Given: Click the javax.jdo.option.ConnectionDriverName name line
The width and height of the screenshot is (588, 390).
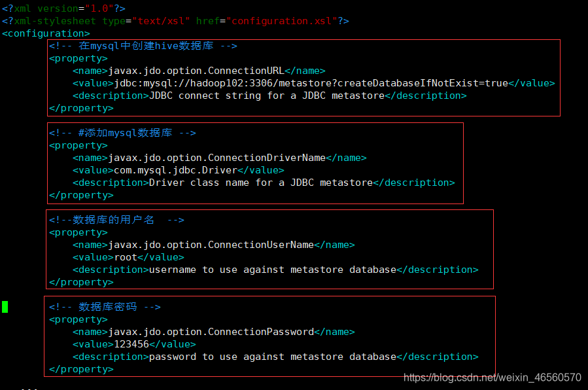Looking at the screenshot, I should [x=220, y=158].
